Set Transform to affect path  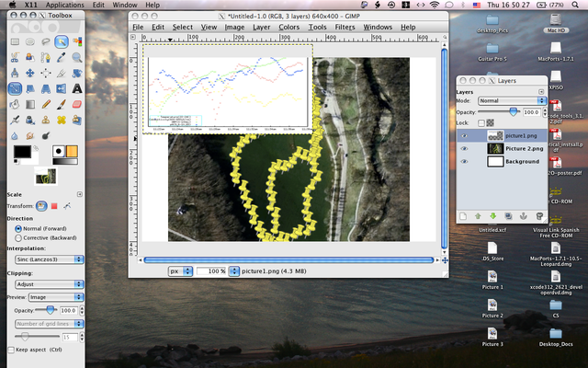tap(67, 206)
